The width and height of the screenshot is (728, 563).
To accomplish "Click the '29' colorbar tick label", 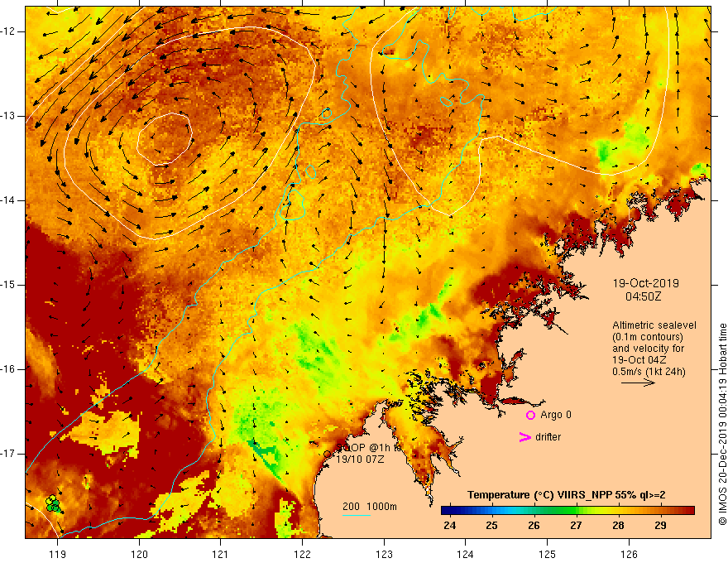I will tap(660, 526).
